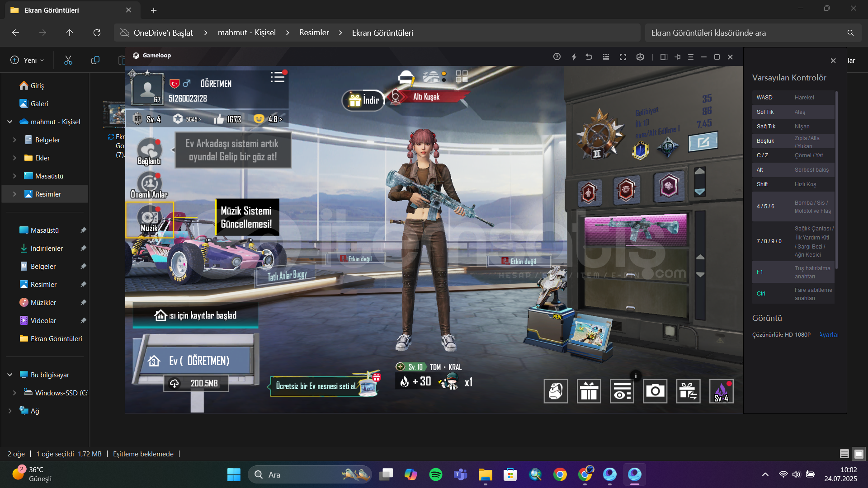This screenshot has width=868, height=488.
Task: Download the 200.5MB home resource
Action: (x=196, y=383)
